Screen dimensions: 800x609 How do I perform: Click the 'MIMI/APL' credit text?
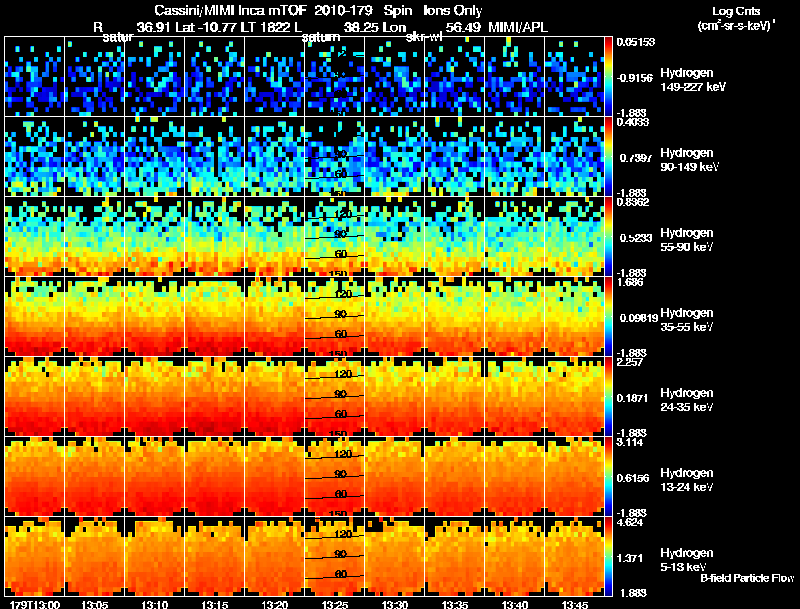tap(518, 27)
